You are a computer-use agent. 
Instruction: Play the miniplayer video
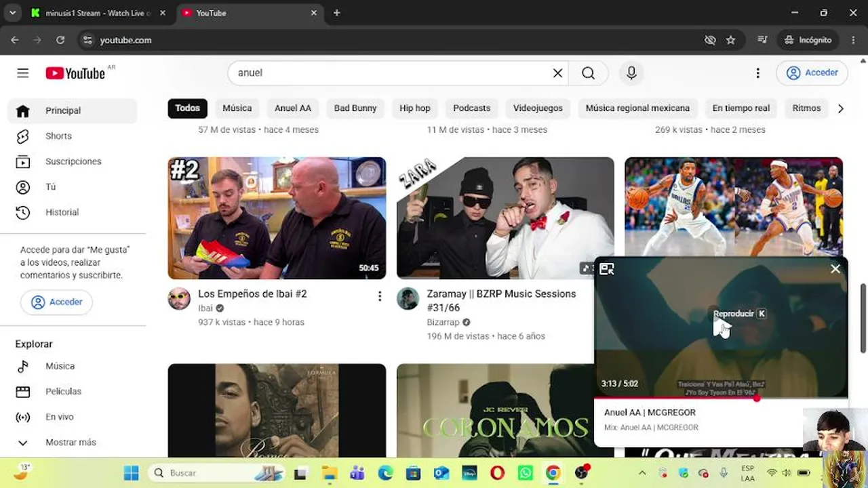[721, 329]
